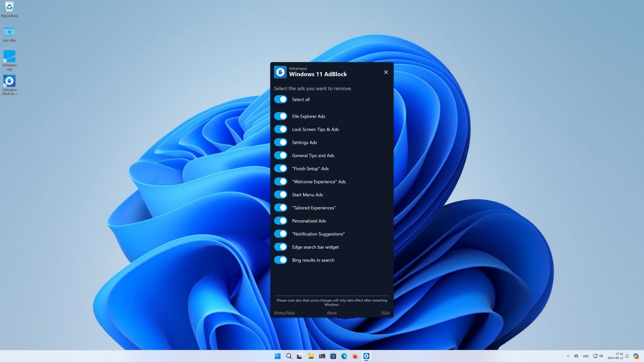This screenshot has height=362, width=644.
Task: Open the notification bell
Action: 627,356
